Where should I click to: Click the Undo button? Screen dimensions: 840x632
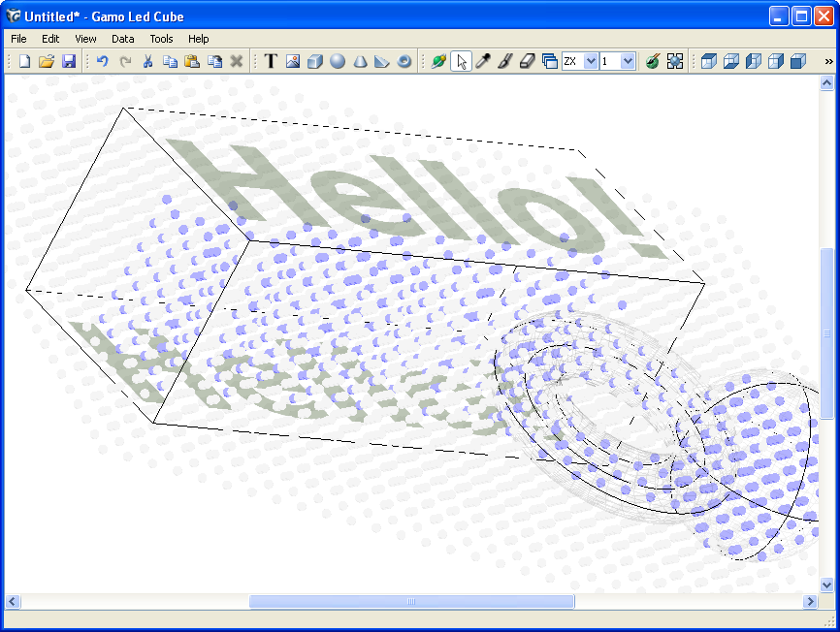[102, 61]
